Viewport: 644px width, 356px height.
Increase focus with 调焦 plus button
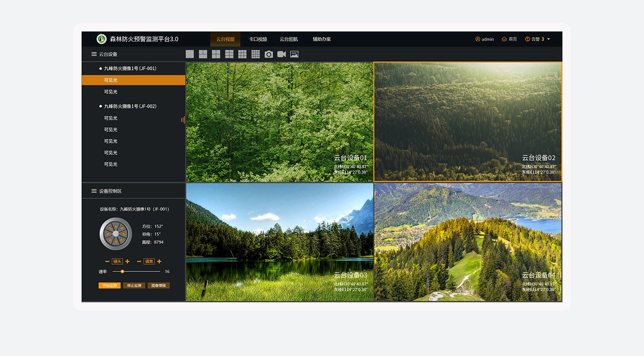pyautogui.click(x=159, y=262)
